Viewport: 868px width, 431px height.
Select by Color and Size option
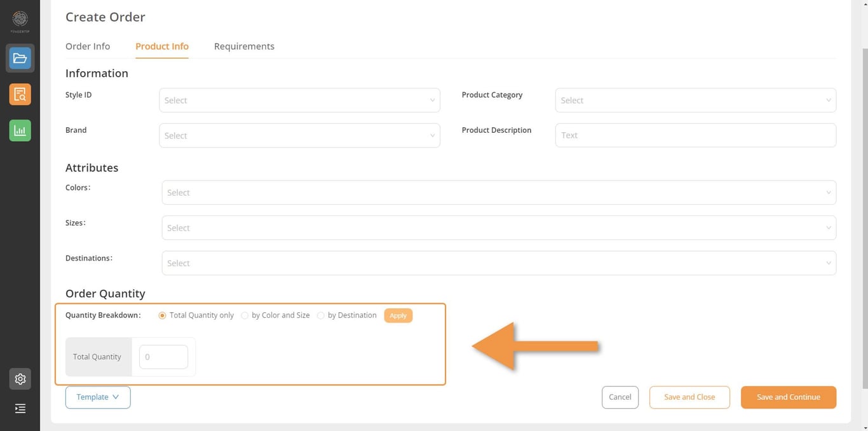[x=245, y=315]
